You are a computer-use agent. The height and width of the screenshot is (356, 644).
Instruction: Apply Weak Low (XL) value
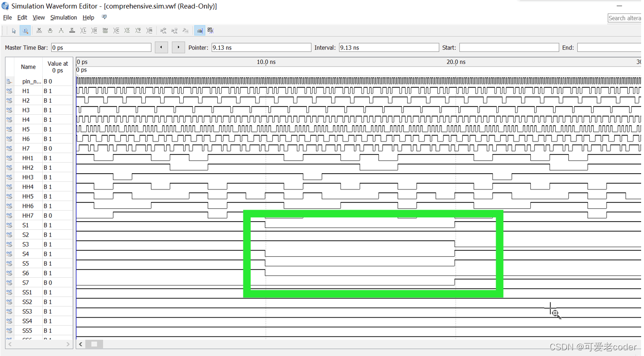(x=83, y=31)
